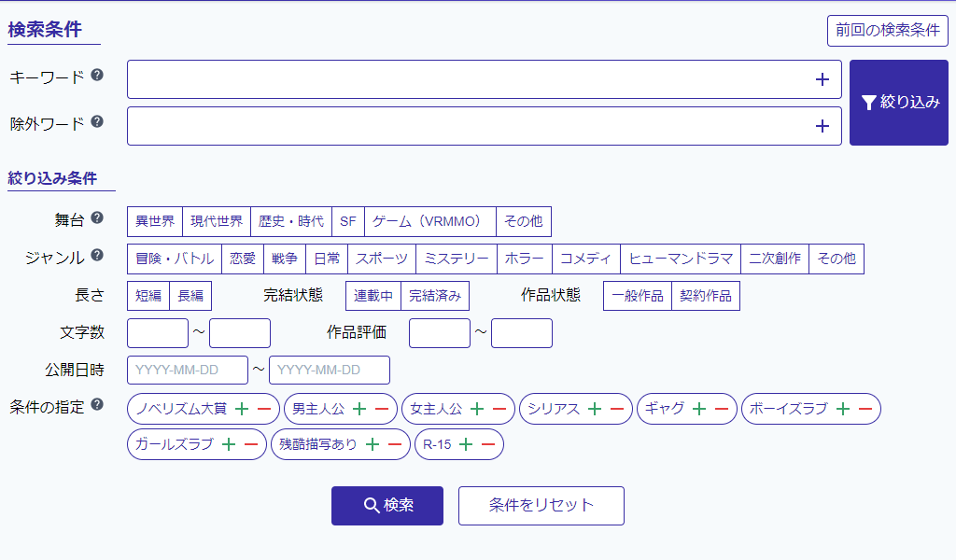
Task: Open help icon beside 舞台 label
Action: click(x=97, y=218)
